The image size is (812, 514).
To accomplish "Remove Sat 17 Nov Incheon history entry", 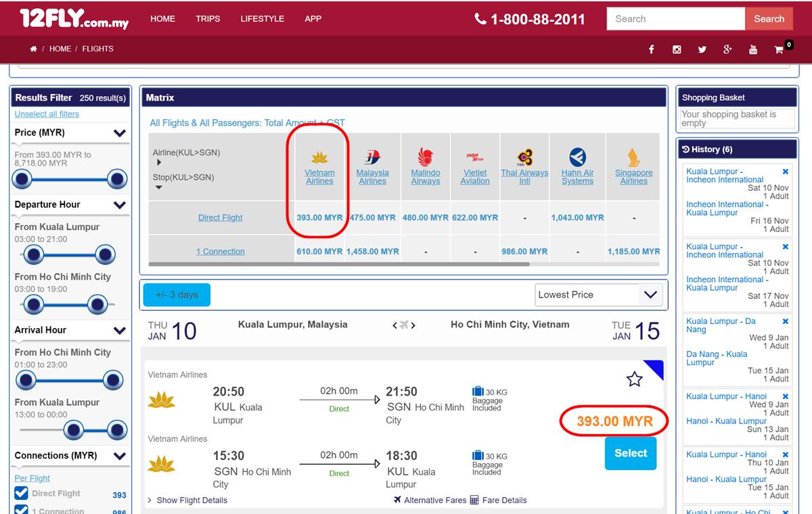I will (x=786, y=247).
